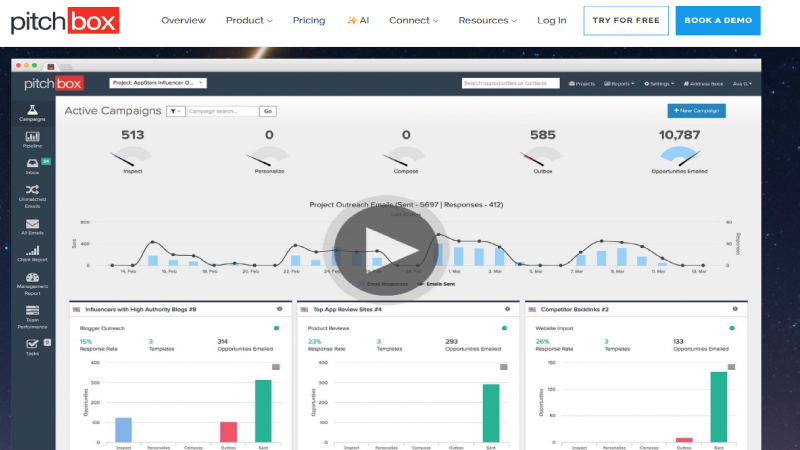Open settings gear for Influencers with High Authority Blogs

[280, 309]
